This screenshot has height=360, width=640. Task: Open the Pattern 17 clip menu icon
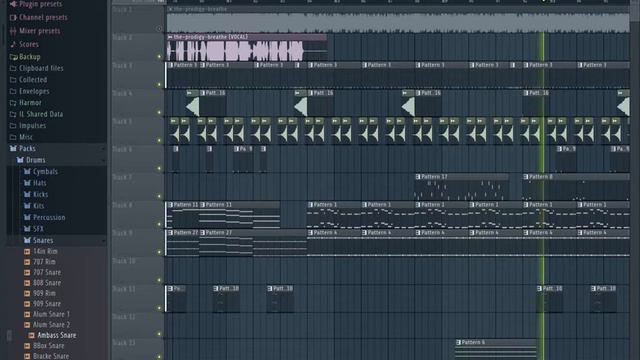418,177
